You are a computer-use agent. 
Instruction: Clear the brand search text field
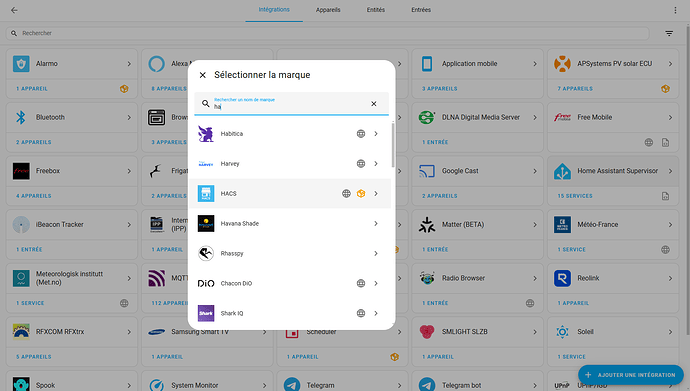[374, 104]
